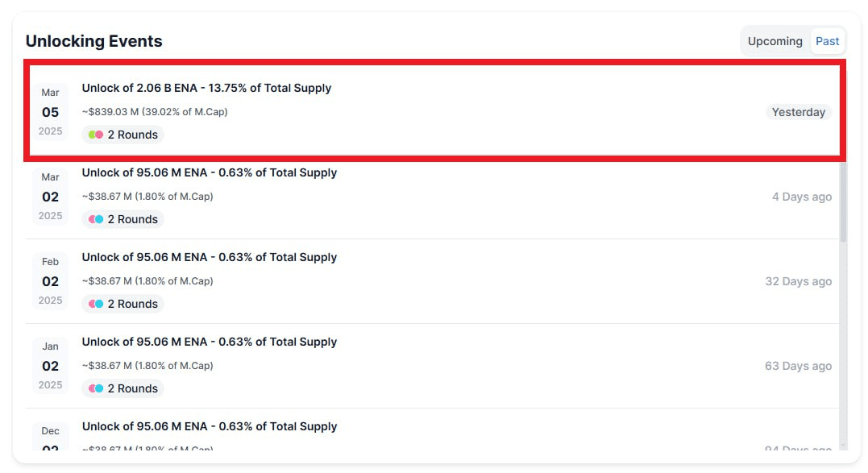The width and height of the screenshot is (868, 473).
Task: Click the events list vertical scrollbar
Action: point(843,202)
